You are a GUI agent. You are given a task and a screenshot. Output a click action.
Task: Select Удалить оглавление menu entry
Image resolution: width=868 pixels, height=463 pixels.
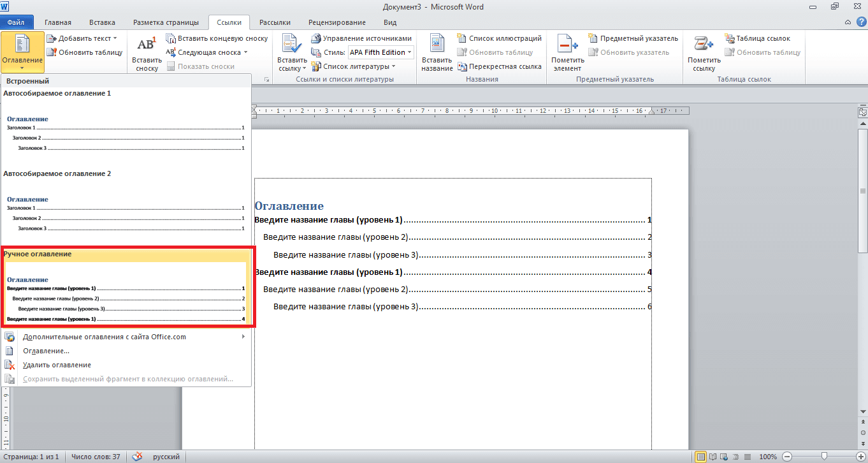pyautogui.click(x=57, y=365)
